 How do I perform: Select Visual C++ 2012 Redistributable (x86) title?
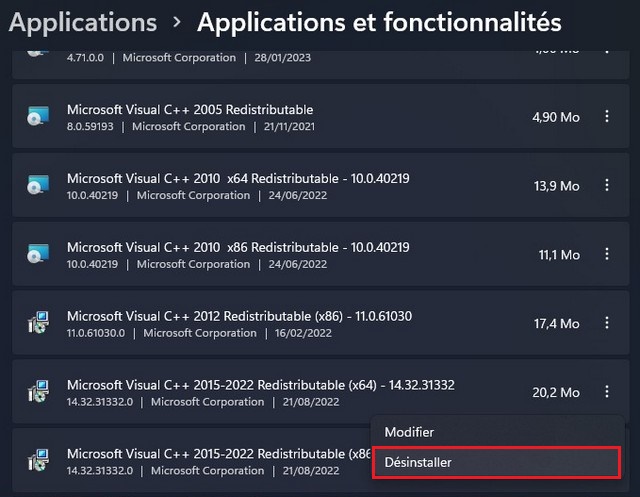(240, 316)
